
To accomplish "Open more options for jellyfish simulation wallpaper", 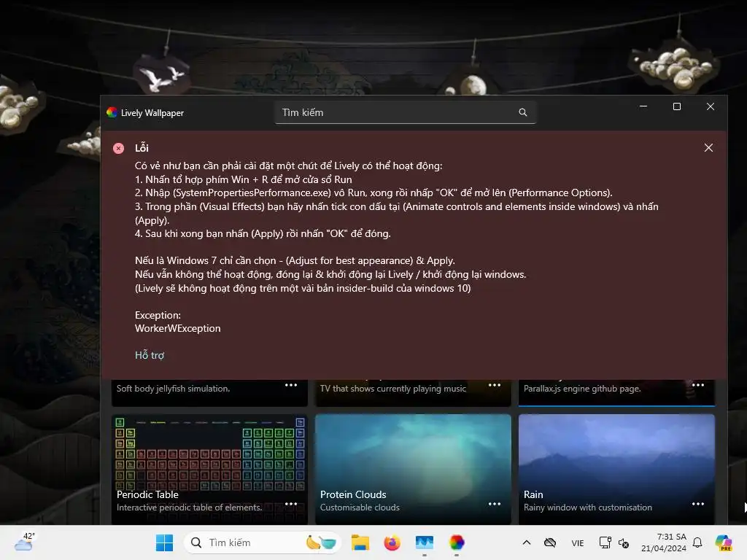I will tap(290, 385).
